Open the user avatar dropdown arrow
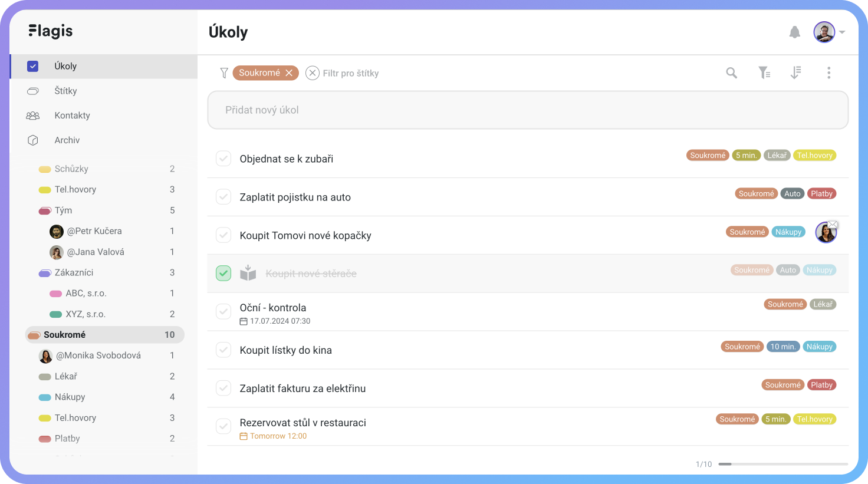 click(x=842, y=32)
